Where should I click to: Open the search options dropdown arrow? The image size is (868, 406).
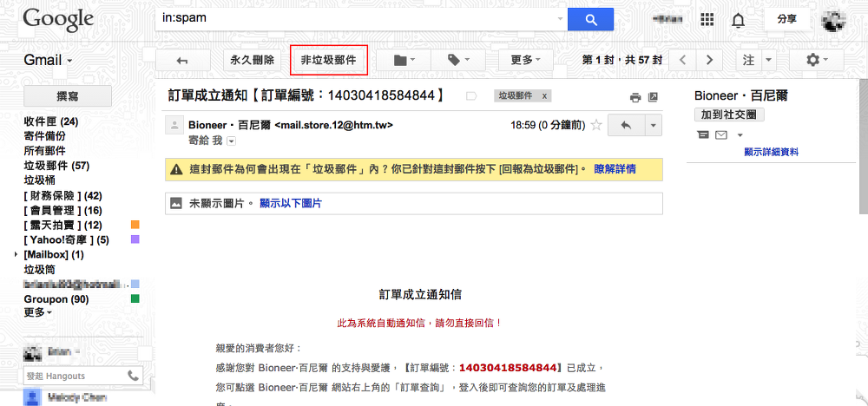559,19
